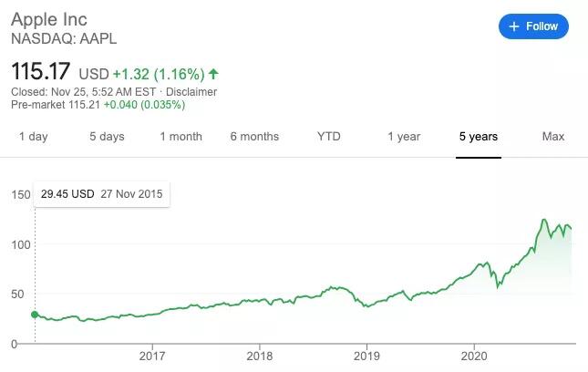Screen dimensions: 588x372
Task: Click the green data point marker on chart
Action: click(35, 315)
